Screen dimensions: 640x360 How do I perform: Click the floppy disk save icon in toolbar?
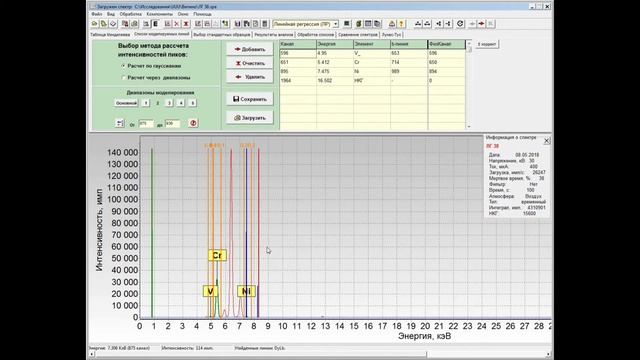click(x=238, y=24)
